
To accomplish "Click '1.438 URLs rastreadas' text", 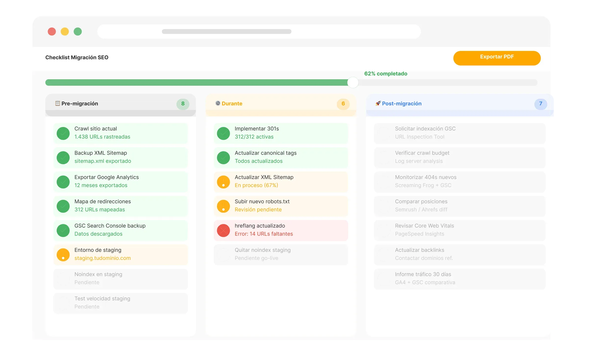I will (x=102, y=137).
